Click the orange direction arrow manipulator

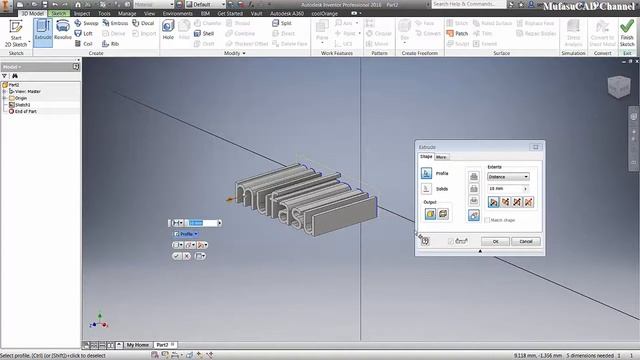click(229, 200)
